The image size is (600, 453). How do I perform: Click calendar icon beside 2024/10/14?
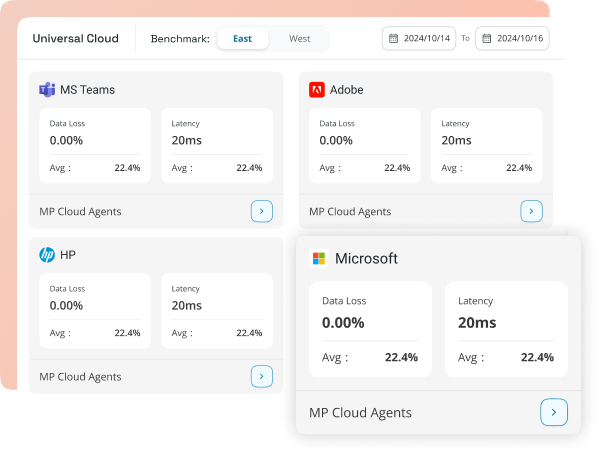(x=393, y=39)
